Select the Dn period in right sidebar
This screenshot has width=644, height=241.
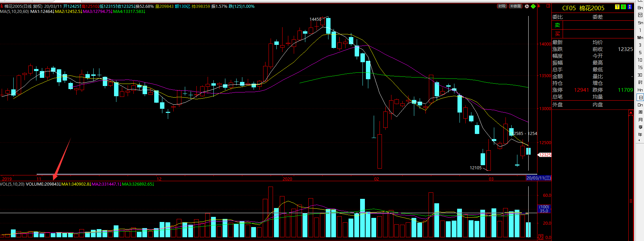coord(640,105)
